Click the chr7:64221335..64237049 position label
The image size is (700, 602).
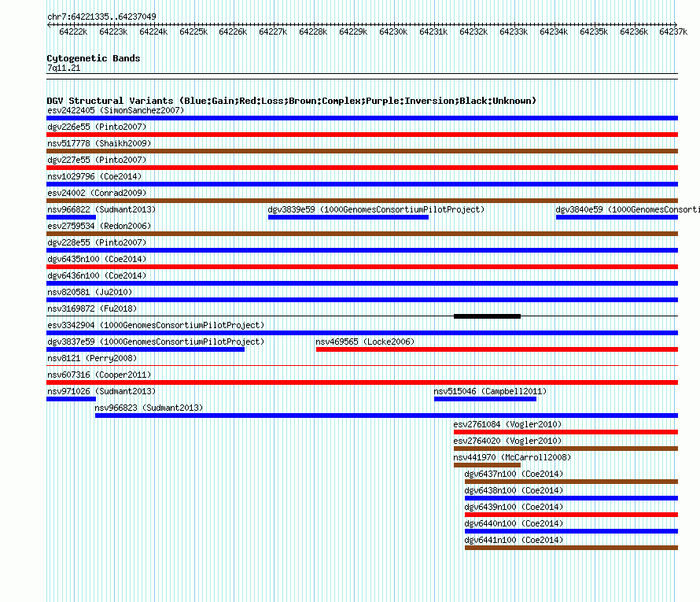click(101, 17)
